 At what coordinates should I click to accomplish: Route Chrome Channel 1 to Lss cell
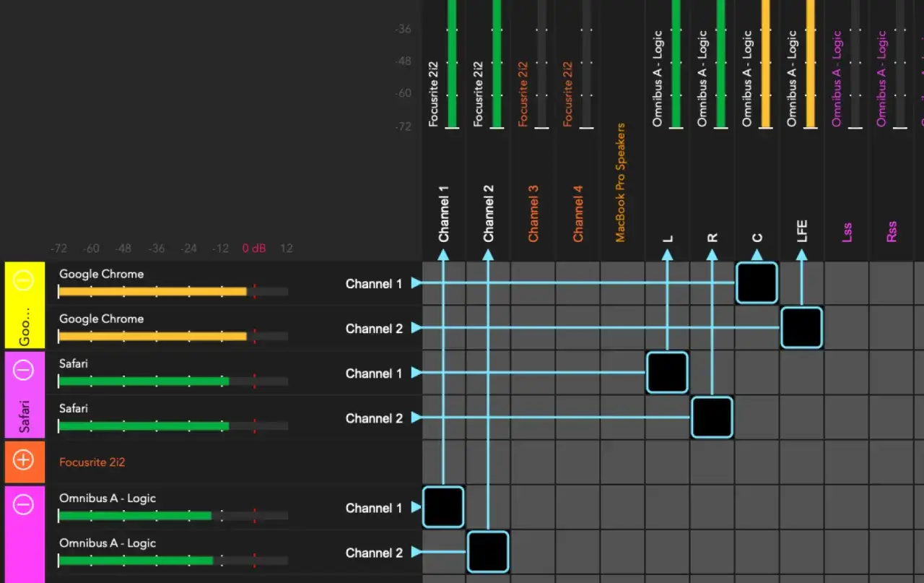point(846,282)
